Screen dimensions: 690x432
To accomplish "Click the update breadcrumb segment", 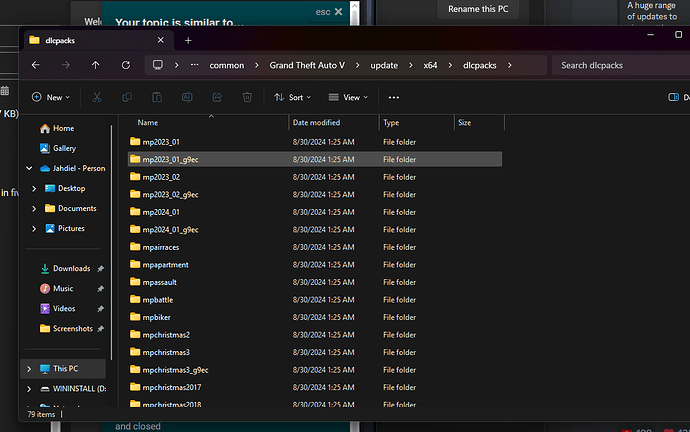I will tap(384, 65).
